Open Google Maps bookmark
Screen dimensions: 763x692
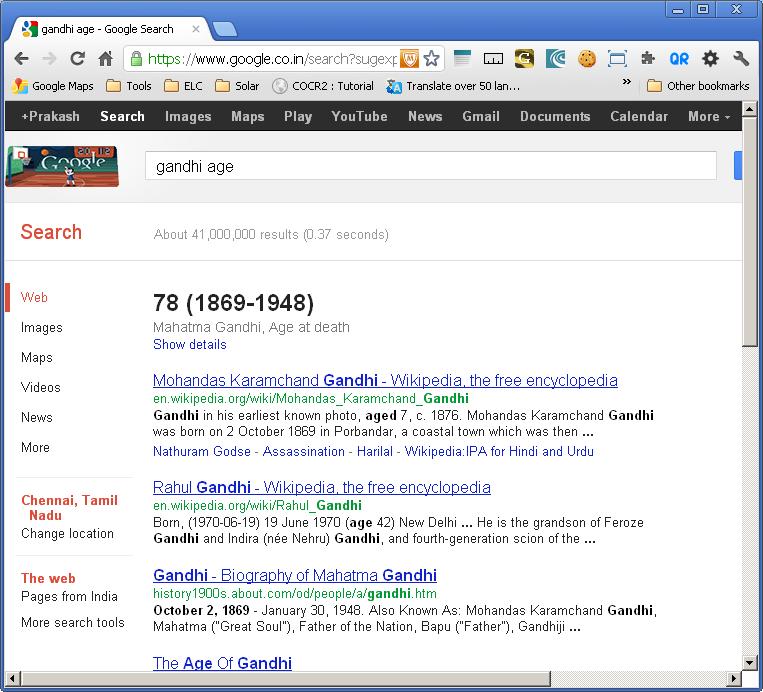click(53, 86)
